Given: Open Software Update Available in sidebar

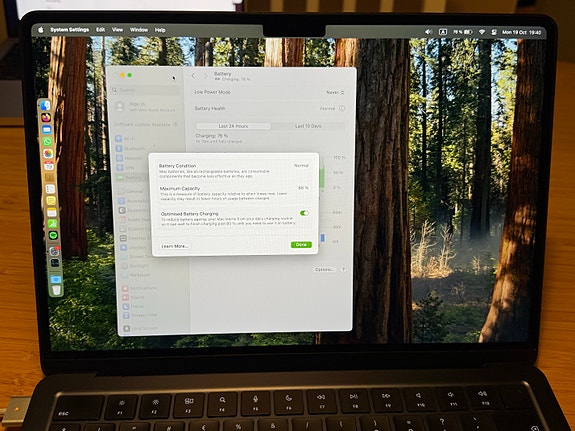Looking at the screenshot, I should pyautogui.click(x=146, y=125).
